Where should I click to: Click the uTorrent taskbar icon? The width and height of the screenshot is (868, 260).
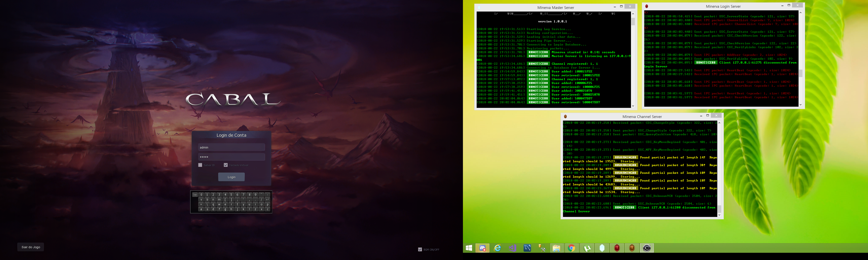click(587, 248)
